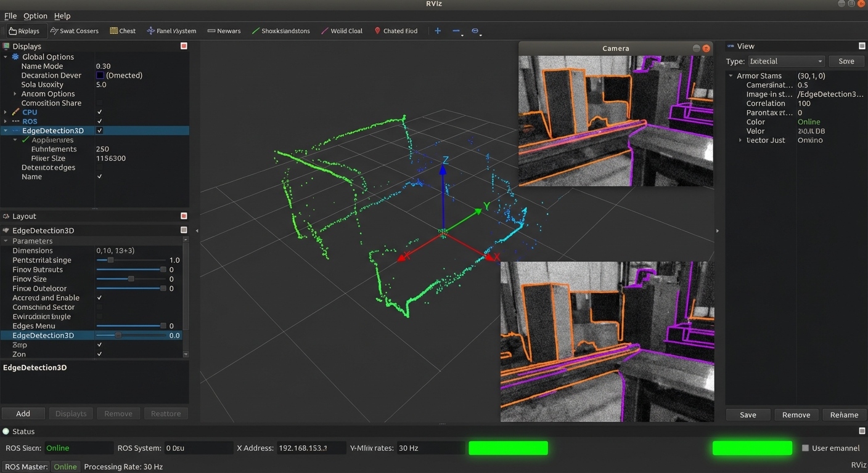This screenshot has height=473, width=868.
Task: Click the upper Camera image view
Action: click(616, 121)
